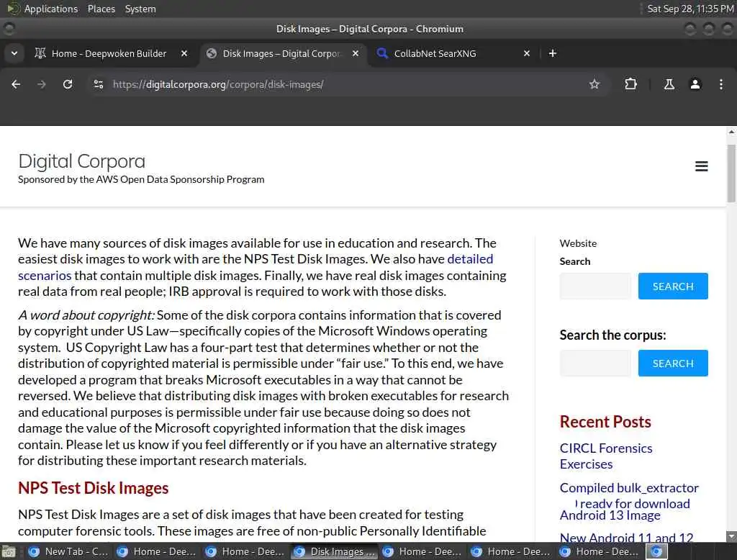Open New Android 11 and 12 post

626,538
